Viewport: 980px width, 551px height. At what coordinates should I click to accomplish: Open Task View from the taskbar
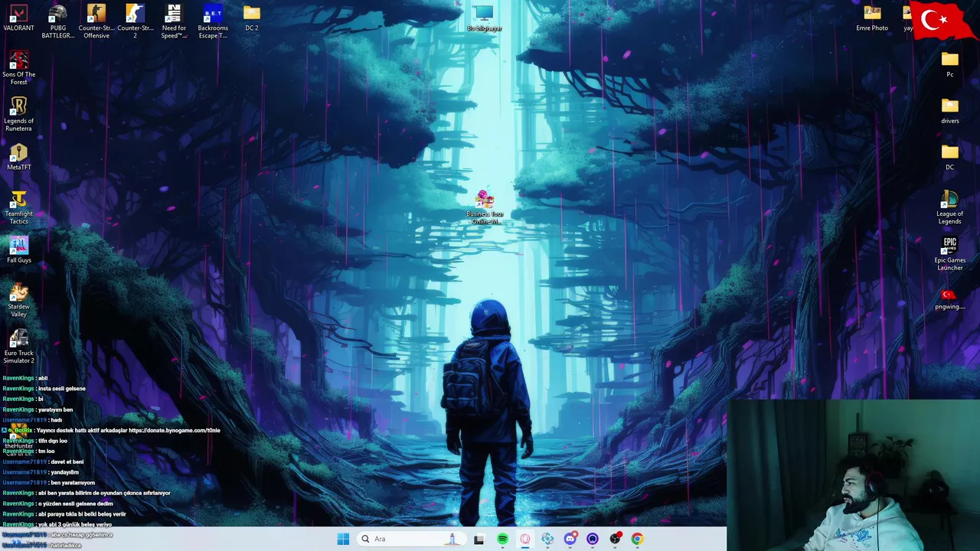coord(479,539)
